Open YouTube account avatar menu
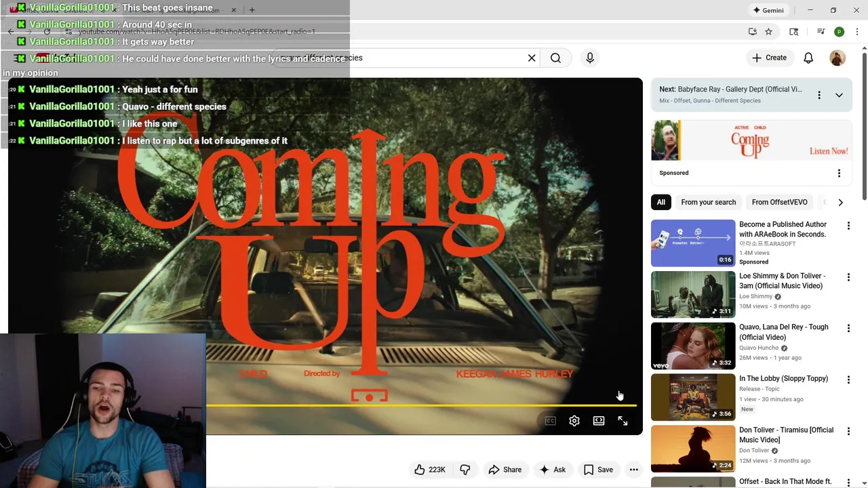 click(x=837, y=58)
